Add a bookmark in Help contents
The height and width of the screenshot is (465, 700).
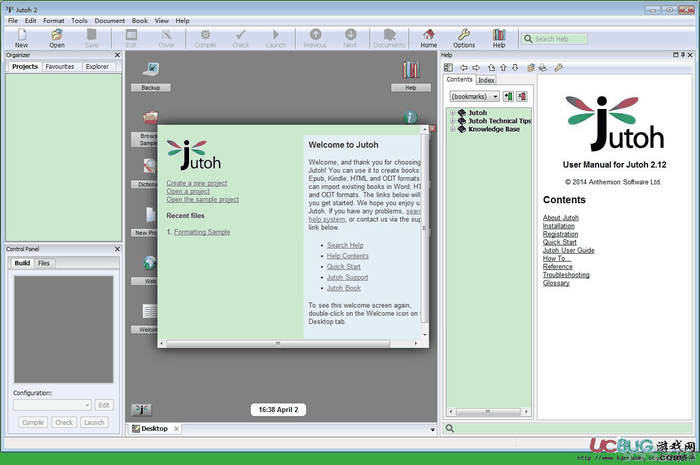pos(508,96)
